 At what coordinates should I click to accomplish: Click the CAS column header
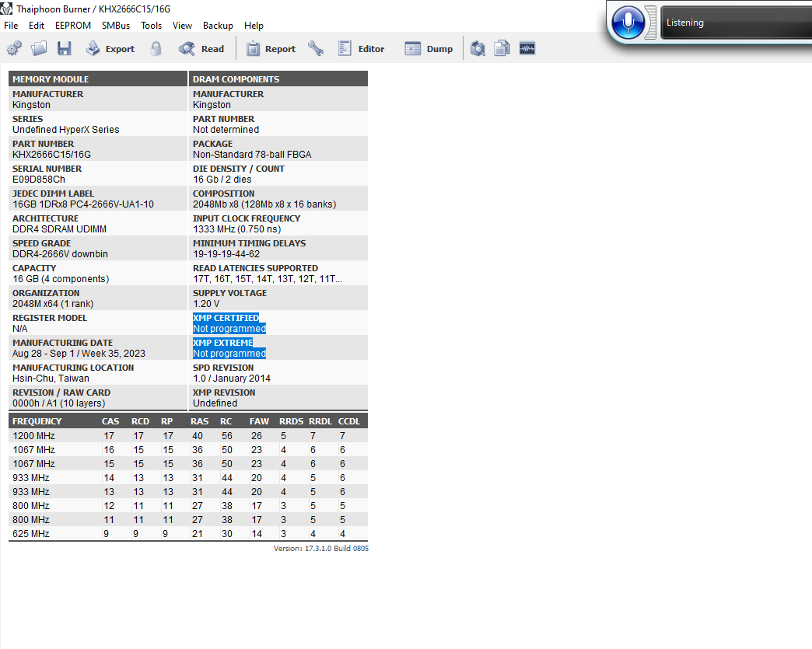click(110, 421)
